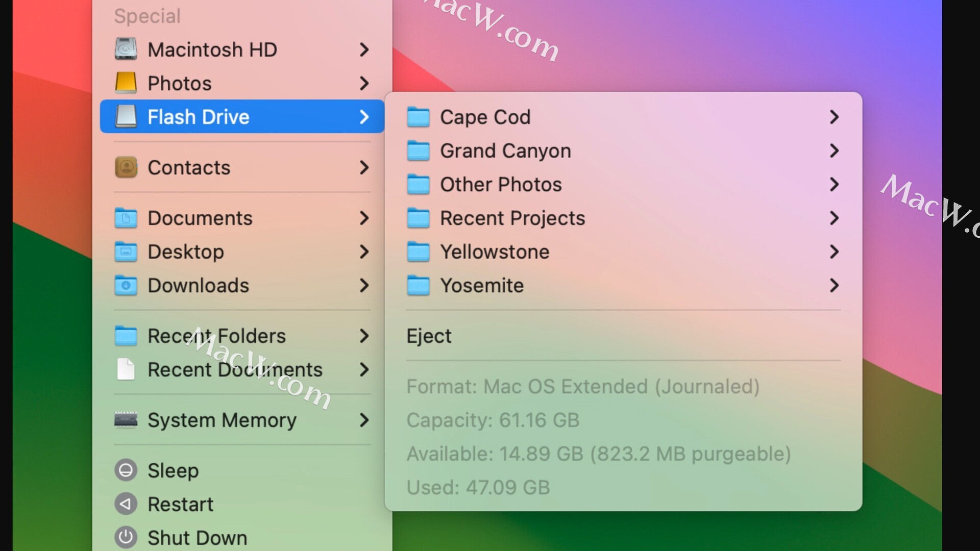The image size is (980, 551).
Task: Click the Flash Drive disk icon
Action: [126, 117]
